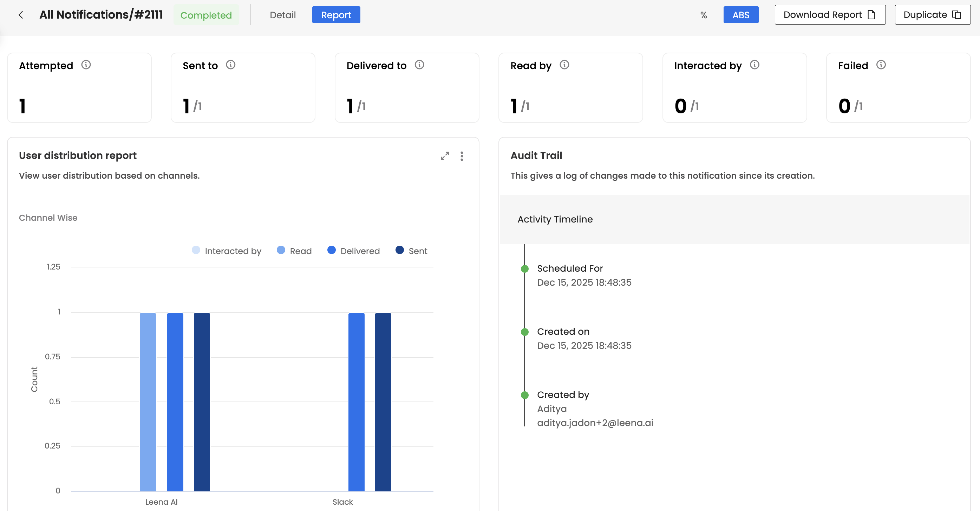980x511 pixels.
Task: Open the Detail tab
Action: pyautogui.click(x=282, y=15)
